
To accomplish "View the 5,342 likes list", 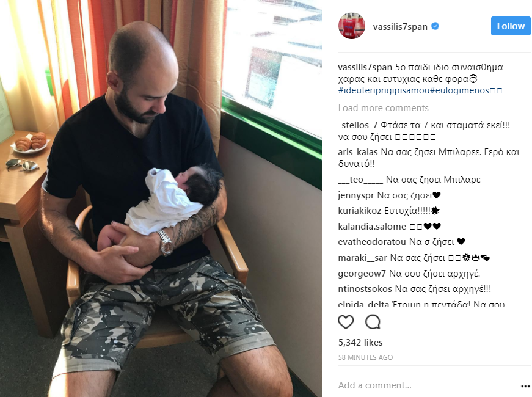I will click(360, 343).
